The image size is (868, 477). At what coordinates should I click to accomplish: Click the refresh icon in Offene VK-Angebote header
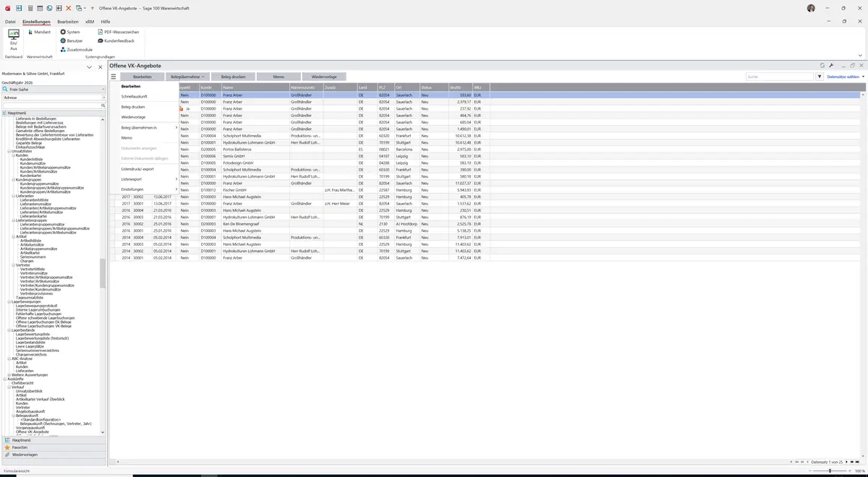pyautogui.click(x=822, y=65)
